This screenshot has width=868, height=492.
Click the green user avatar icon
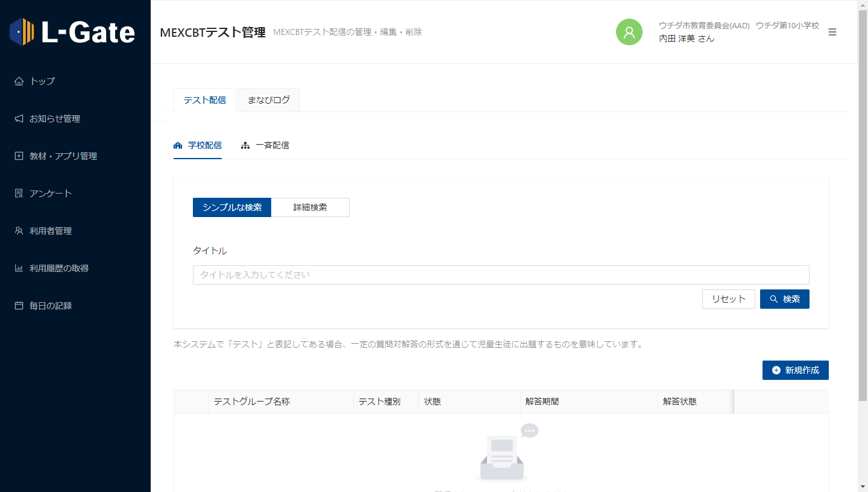(629, 32)
